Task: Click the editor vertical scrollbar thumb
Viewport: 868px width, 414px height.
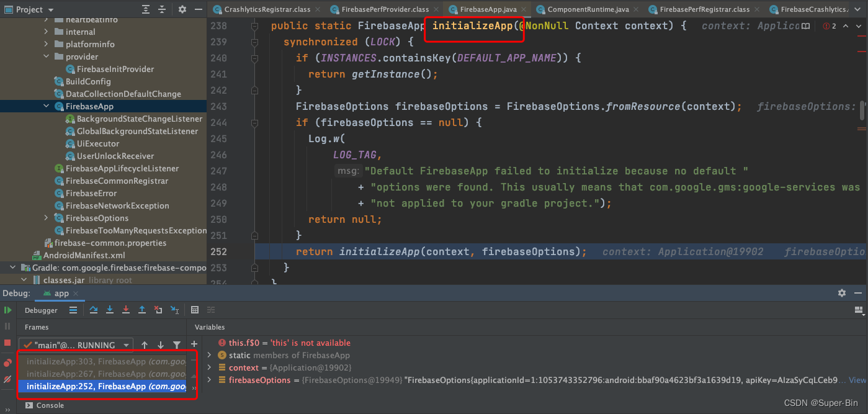Action: [x=862, y=112]
